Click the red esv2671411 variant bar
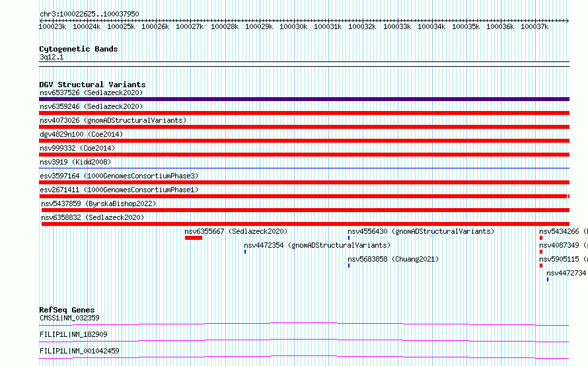This screenshot has height=366, width=588. (x=304, y=196)
